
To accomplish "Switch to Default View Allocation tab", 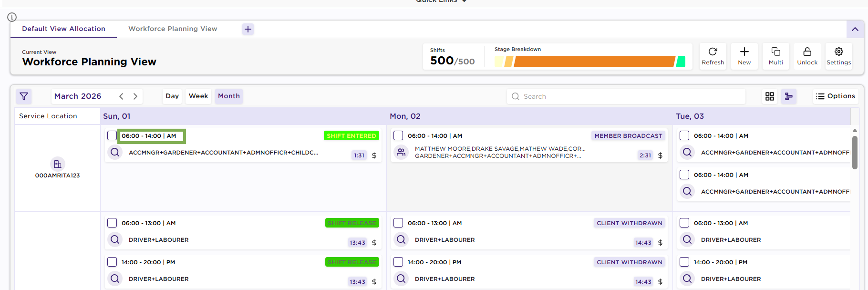I will click(63, 29).
